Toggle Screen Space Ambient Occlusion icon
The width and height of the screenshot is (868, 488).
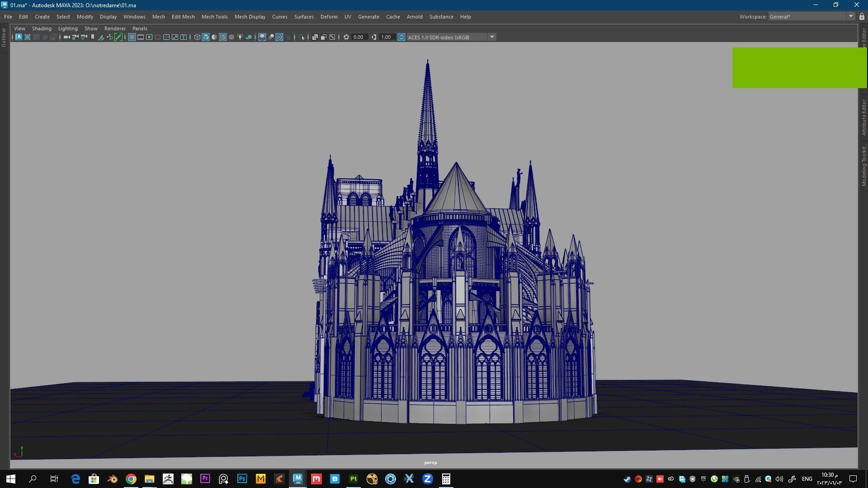[262, 37]
